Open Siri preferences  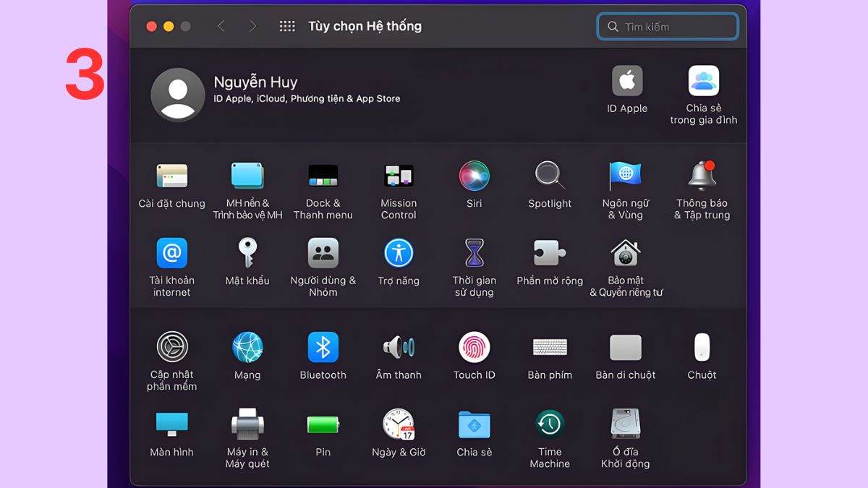coord(475,176)
